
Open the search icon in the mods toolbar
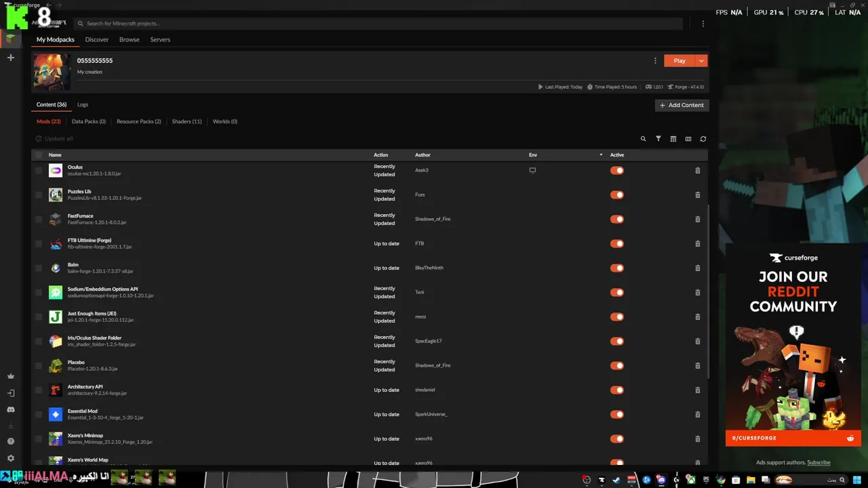[644, 139]
